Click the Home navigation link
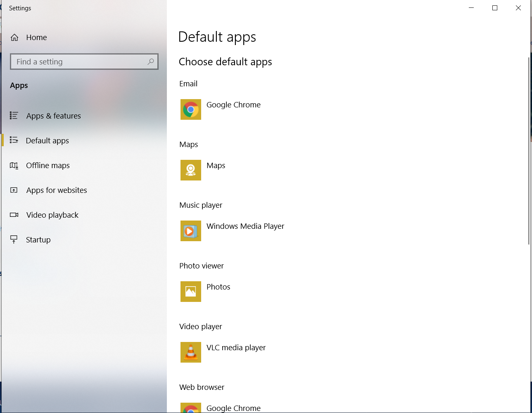Screen dimensions: 532x413 click(x=36, y=37)
